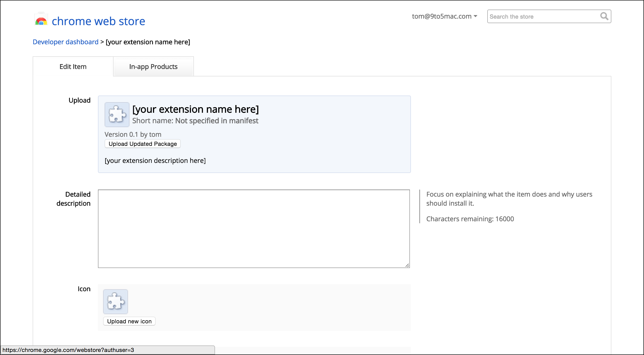This screenshot has height=355, width=644.
Task: Click the chrome web store title link
Action: [98, 21]
